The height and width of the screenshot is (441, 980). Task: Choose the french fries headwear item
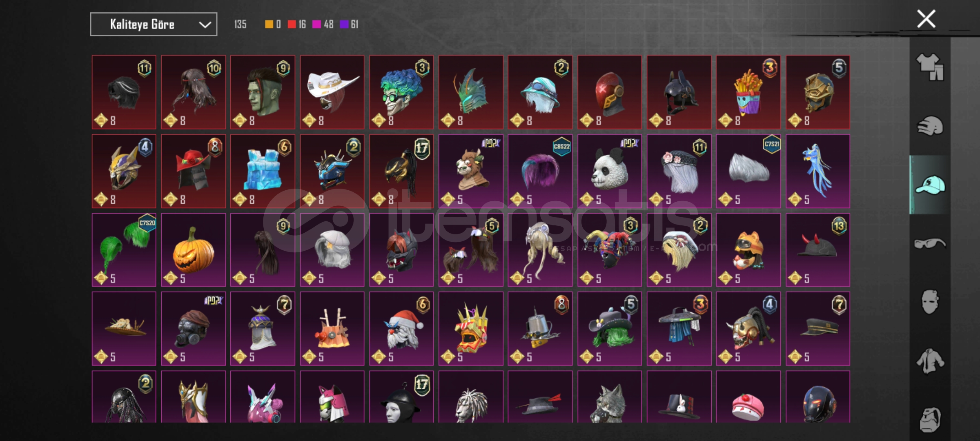tap(748, 92)
